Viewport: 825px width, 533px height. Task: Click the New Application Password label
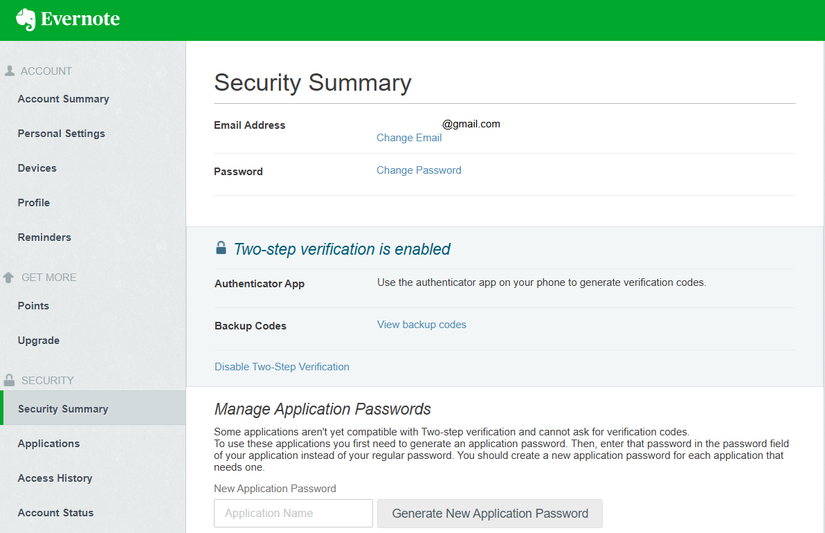click(275, 488)
